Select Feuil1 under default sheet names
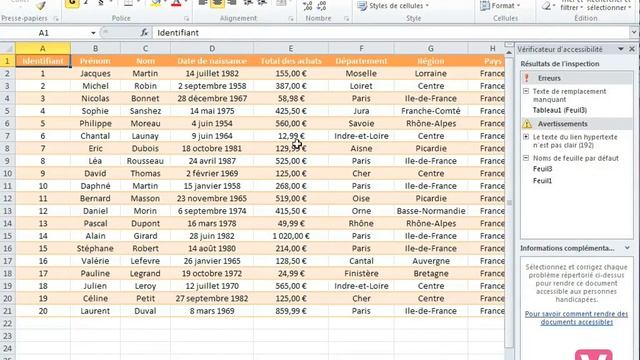Screen dimensions: 640x360 click(542, 181)
